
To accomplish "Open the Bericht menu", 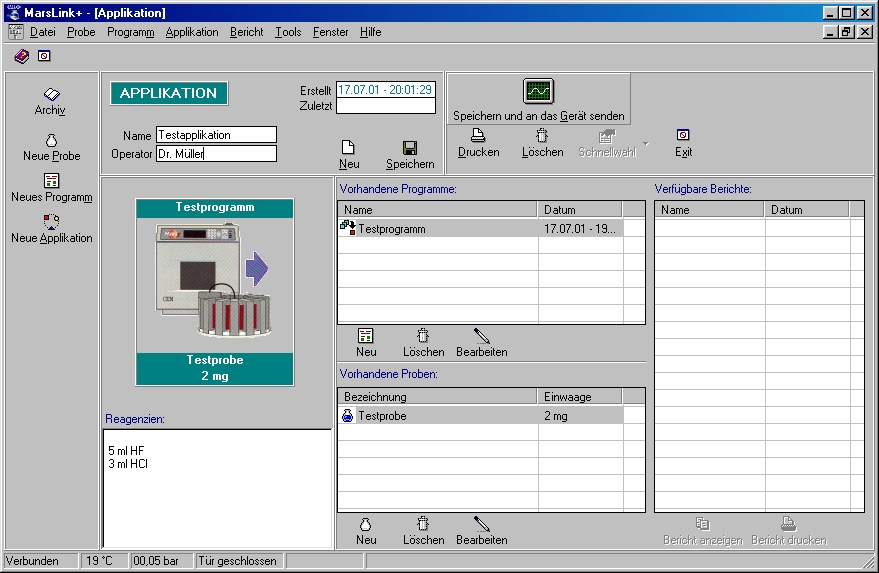I will 246,32.
